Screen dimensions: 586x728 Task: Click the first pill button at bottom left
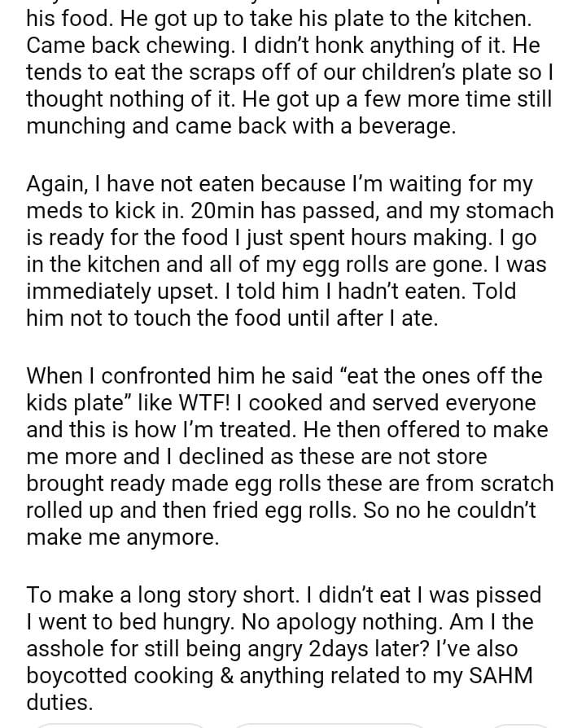coord(118,723)
